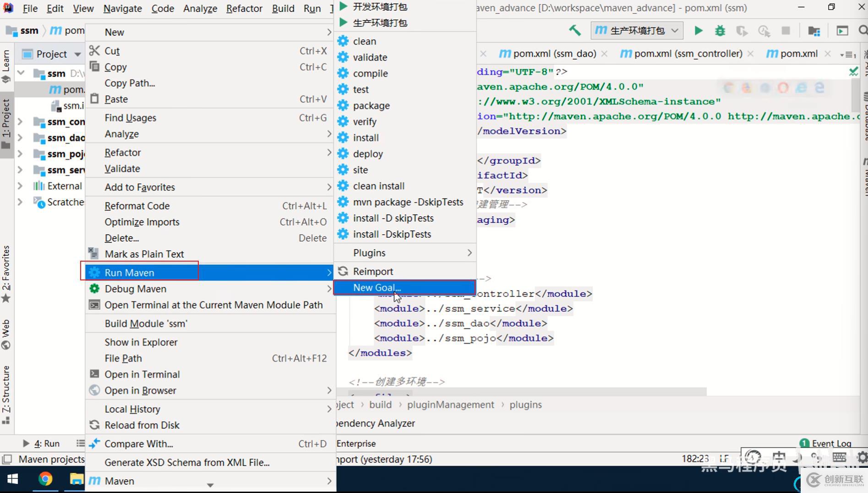Image resolution: width=868 pixels, height=493 pixels.
Task: Select Reformat Code entry
Action: (210, 206)
